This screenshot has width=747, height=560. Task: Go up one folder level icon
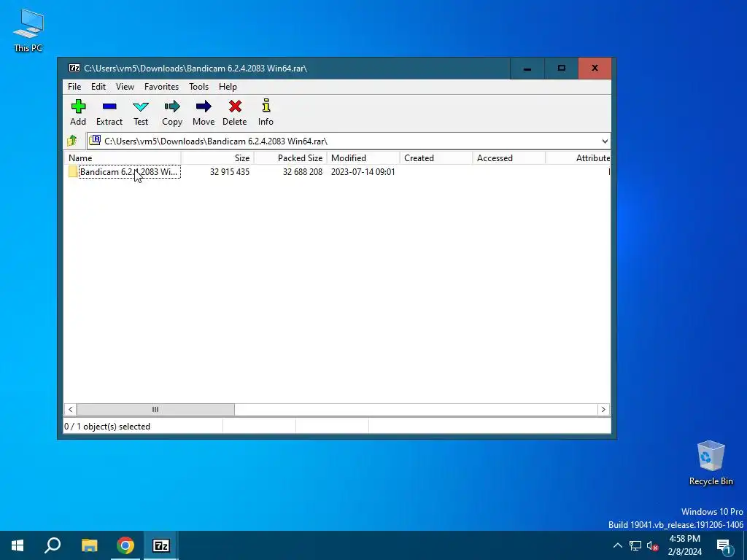[x=72, y=141]
